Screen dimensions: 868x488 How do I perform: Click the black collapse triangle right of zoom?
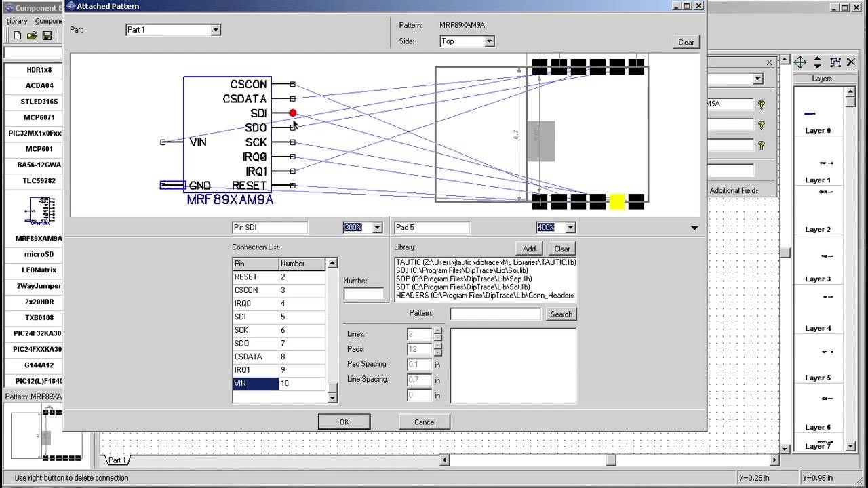[x=694, y=228]
